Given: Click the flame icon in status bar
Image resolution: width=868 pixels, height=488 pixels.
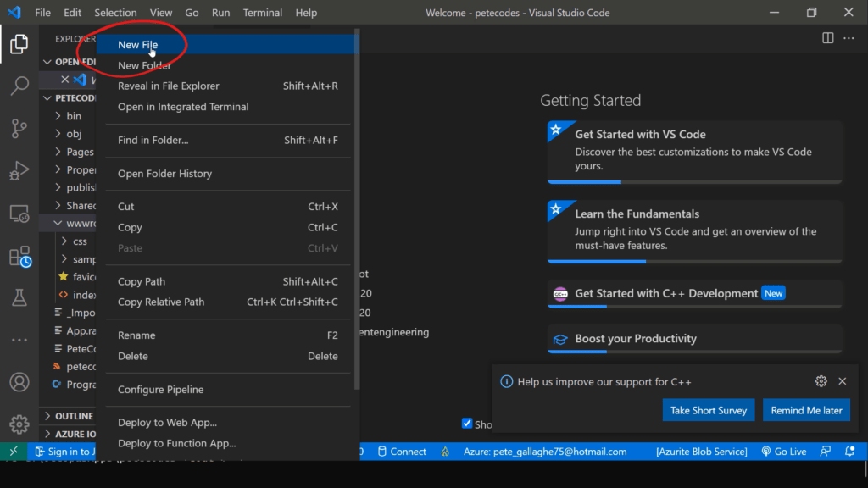Looking at the screenshot, I should (445, 452).
